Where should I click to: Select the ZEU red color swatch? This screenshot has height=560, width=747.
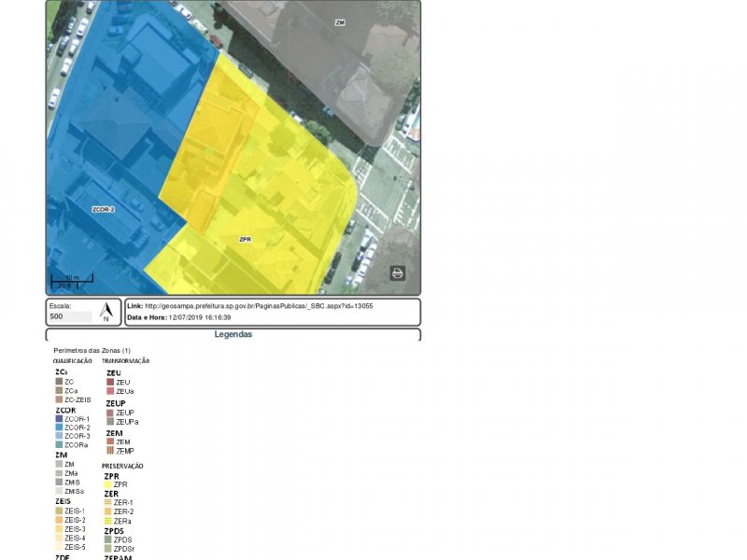tap(110, 382)
